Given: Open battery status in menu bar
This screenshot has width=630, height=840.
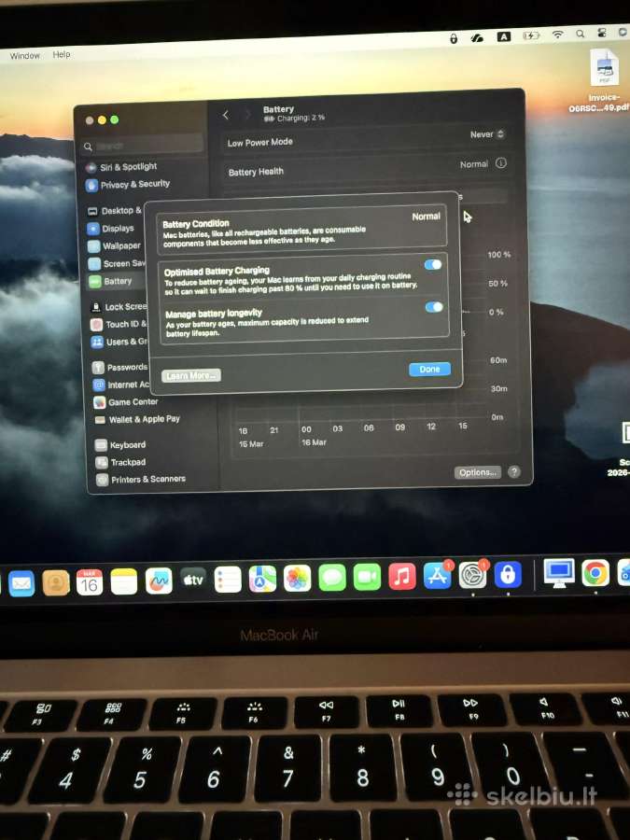Looking at the screenshot, I should (531, 35).
